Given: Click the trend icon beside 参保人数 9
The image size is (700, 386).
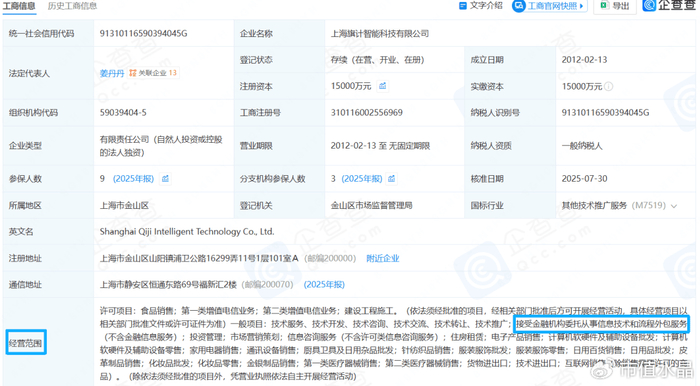Looking at the screenshot, I should tap(165, 178).
